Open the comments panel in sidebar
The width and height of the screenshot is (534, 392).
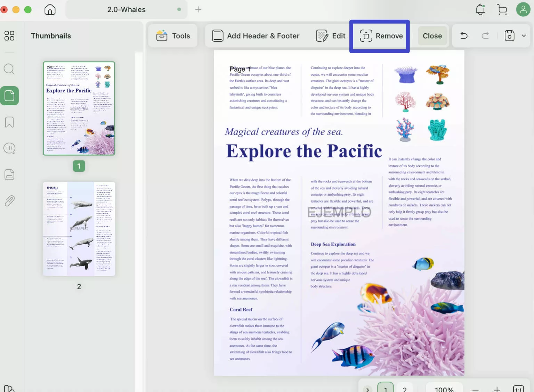(x=9, y=148)
